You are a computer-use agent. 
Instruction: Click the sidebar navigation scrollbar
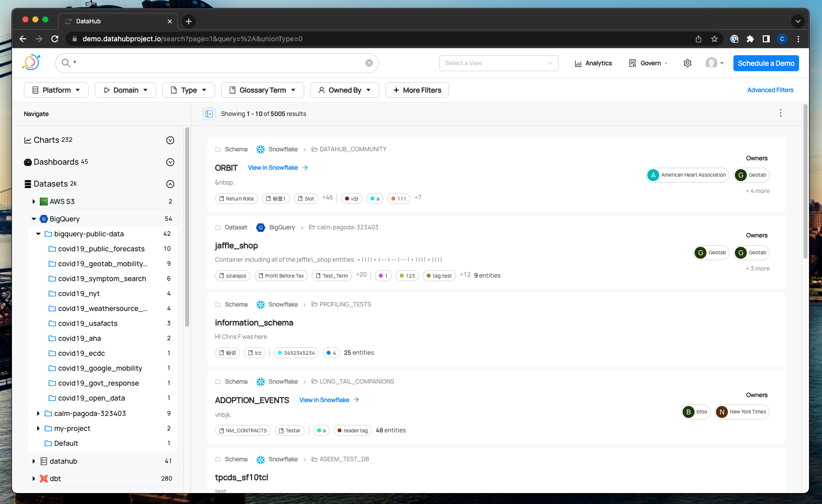click(187, 227)
